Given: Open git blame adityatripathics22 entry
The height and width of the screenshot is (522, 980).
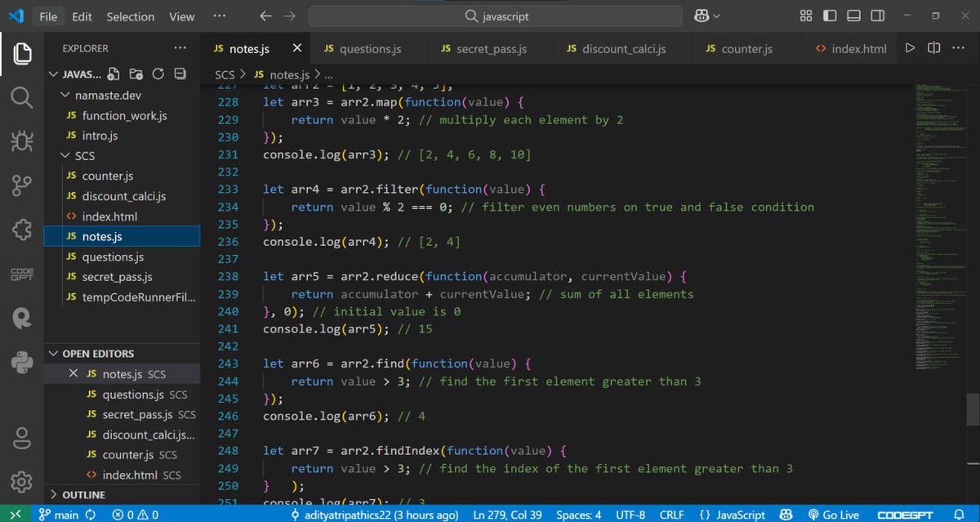Looking at the screenshot, I should pyautogui.click(x=374, y=515).
